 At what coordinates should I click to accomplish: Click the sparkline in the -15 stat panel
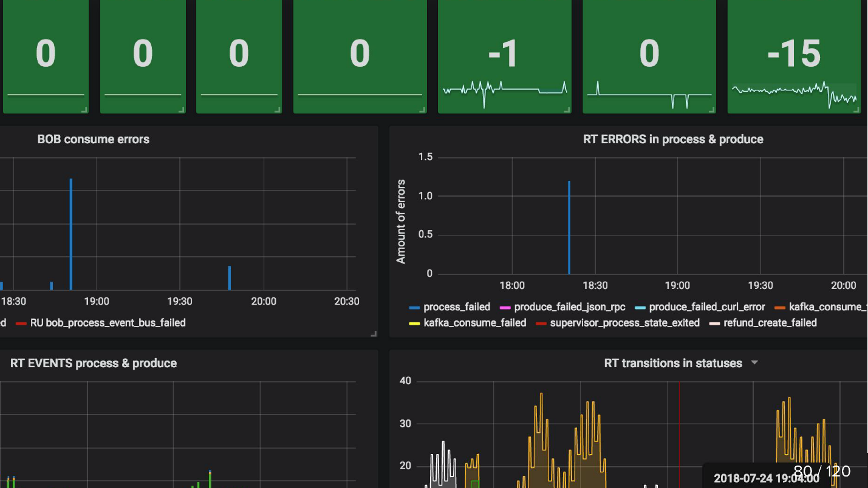click(x=795, y=94)
